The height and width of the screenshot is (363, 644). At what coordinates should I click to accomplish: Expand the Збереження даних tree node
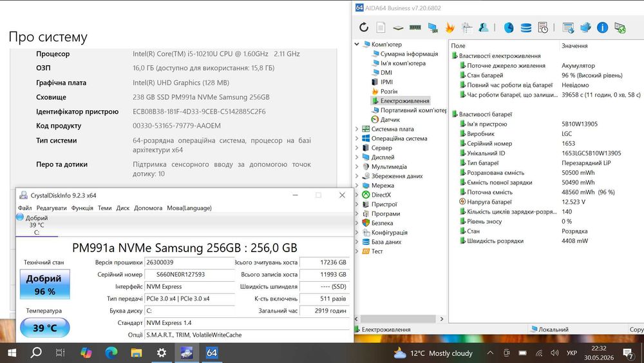pos(357,176)
